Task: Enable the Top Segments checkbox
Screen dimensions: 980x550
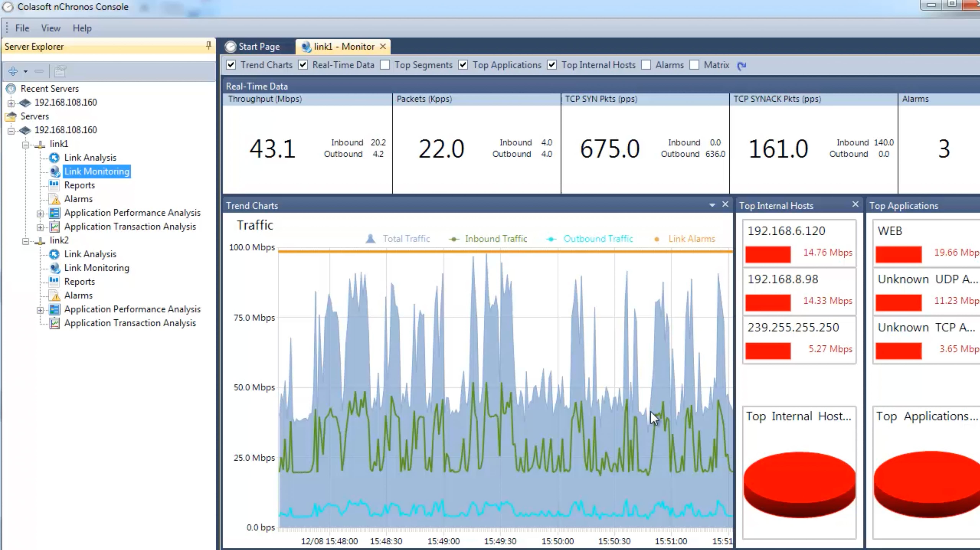Action: pos(385,65)
